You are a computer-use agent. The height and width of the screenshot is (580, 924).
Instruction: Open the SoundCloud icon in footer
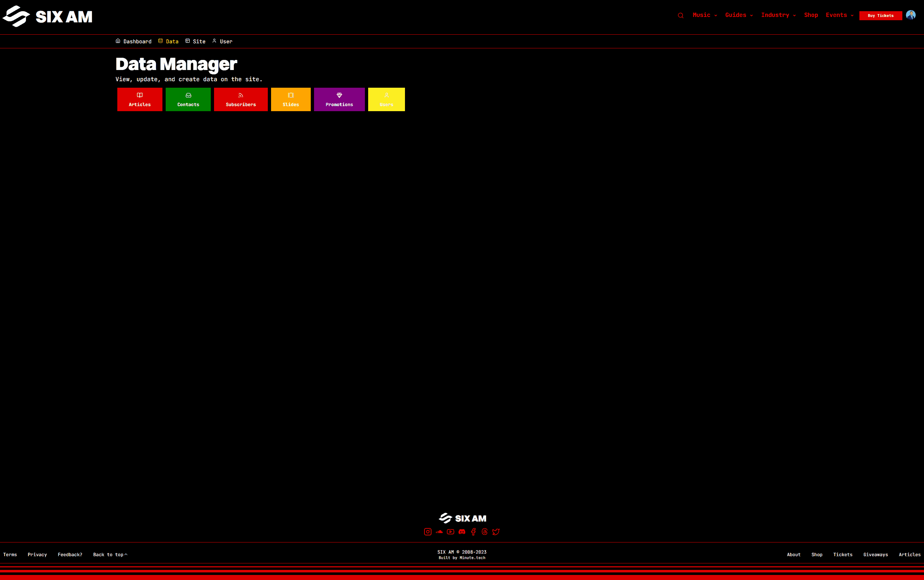tap(439, 532)
